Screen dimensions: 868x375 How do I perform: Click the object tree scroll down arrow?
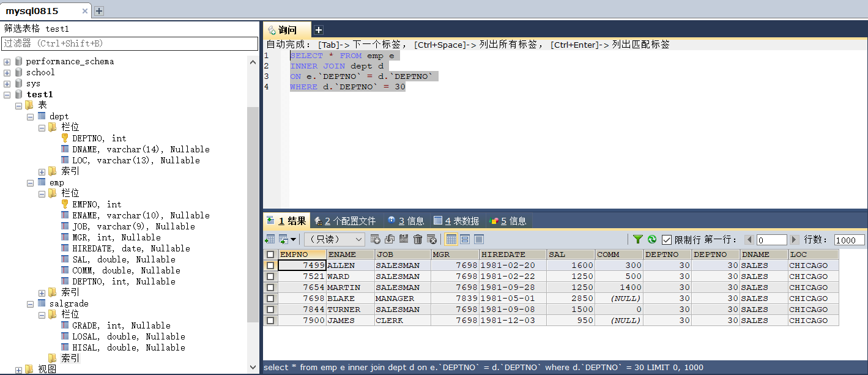[253, 368]
